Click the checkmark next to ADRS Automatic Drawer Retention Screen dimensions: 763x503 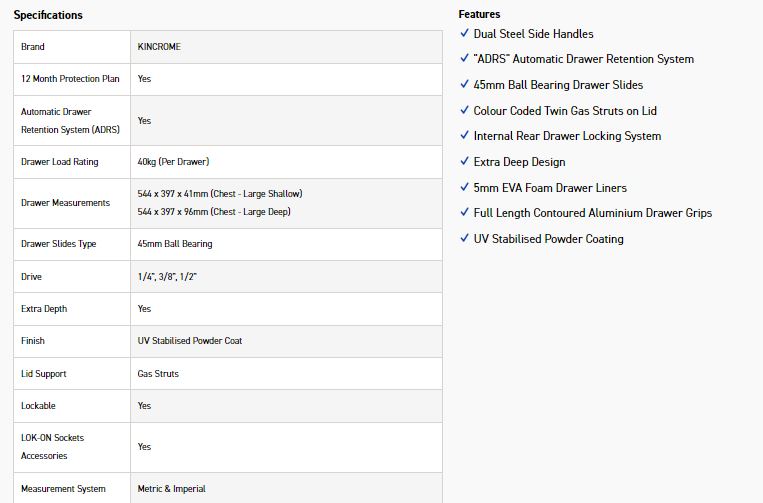[x=464, y=59]
